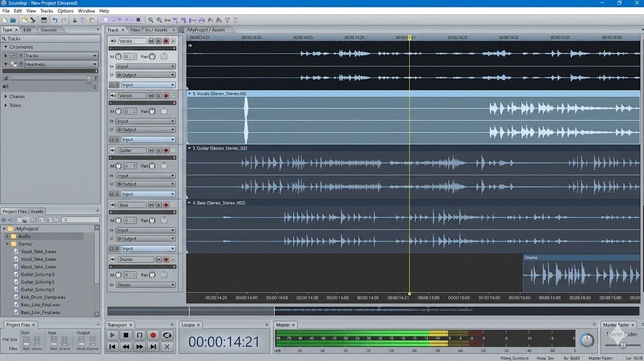
Task: Click the undo arrow in the toolbar
Action: (x=55, y=20)
